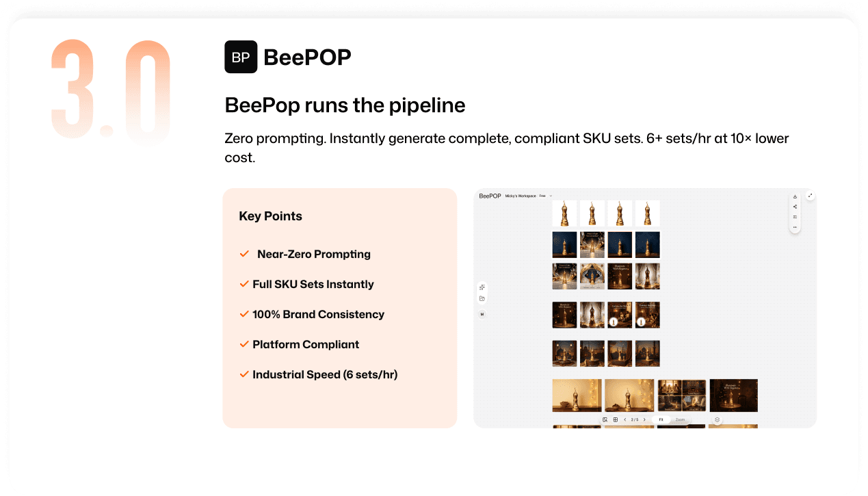Click checkmark beside Full SKU Sets Instantly

244,284
